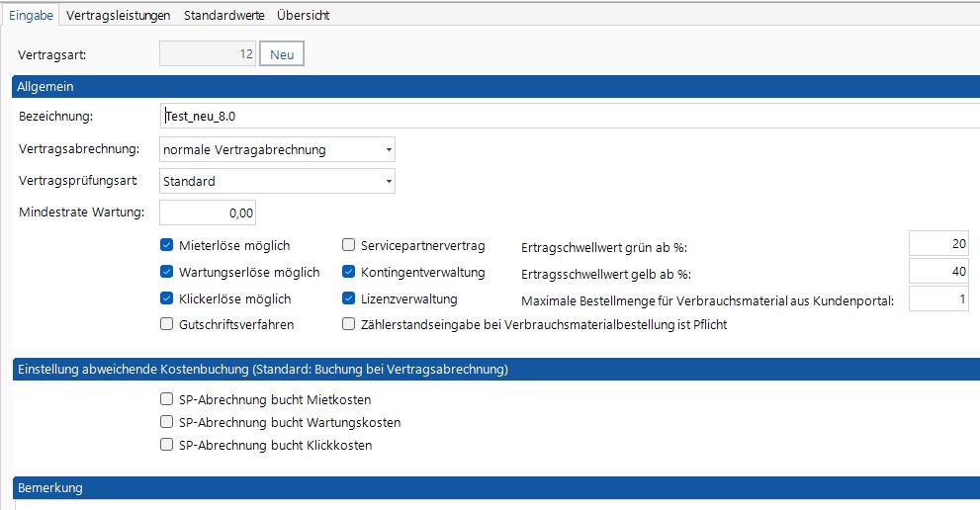Check SP-Abrechnung bucht Mietkosten
This screenshot has width=980, height=510.
[167, 399]
